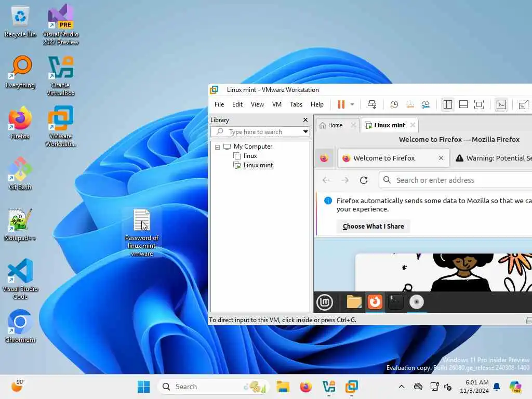Select the Visual Studio Code desktop shortcut
Screen dimensions: 532x399
(x=20, y=279)
